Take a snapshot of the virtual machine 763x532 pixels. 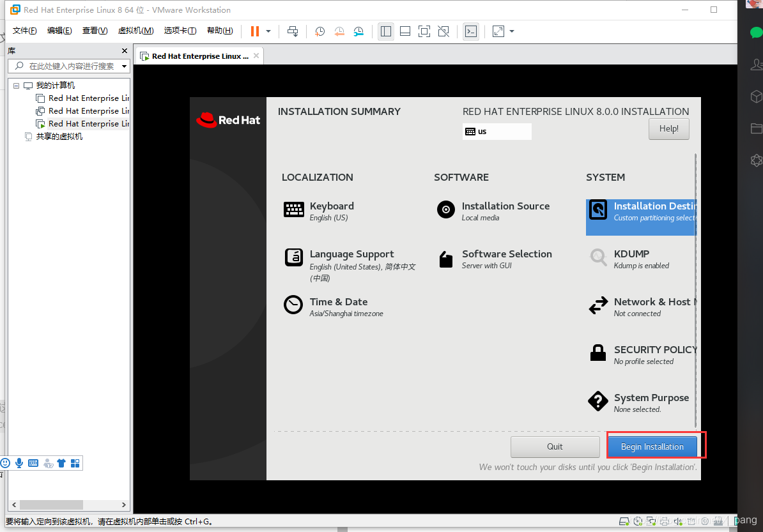[320, 31]
